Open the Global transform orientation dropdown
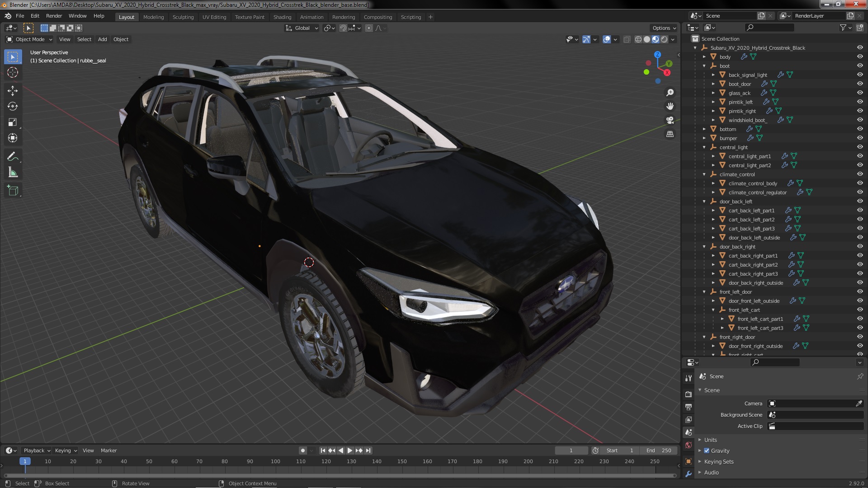Screen dimensions: 868x488 click(x=302, y=28)
